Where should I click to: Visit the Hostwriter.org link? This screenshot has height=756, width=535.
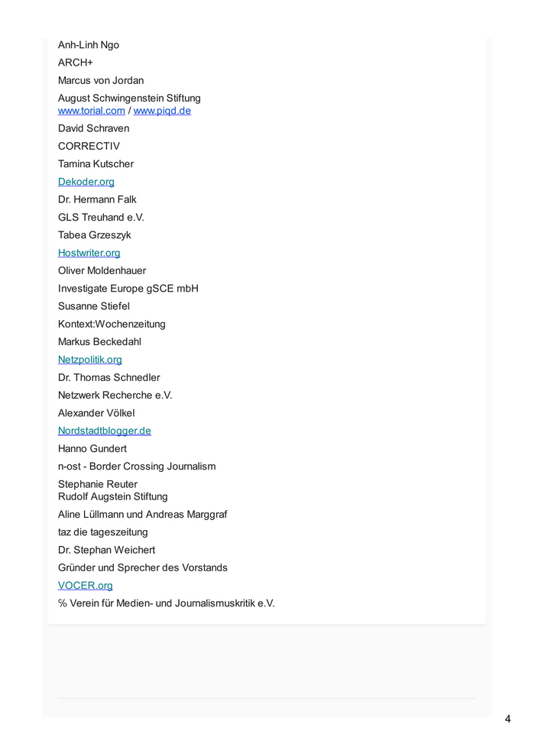click(89, 253)
